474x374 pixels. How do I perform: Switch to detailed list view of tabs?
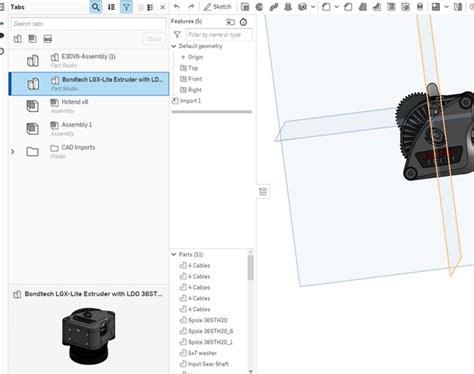(150, 7)
